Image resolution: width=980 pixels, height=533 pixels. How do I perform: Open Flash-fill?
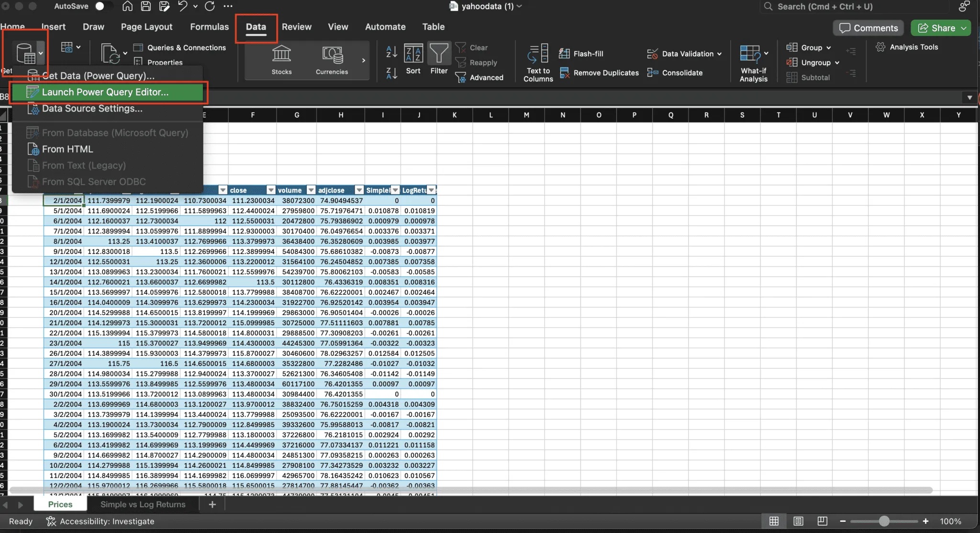tap(582, 53)
